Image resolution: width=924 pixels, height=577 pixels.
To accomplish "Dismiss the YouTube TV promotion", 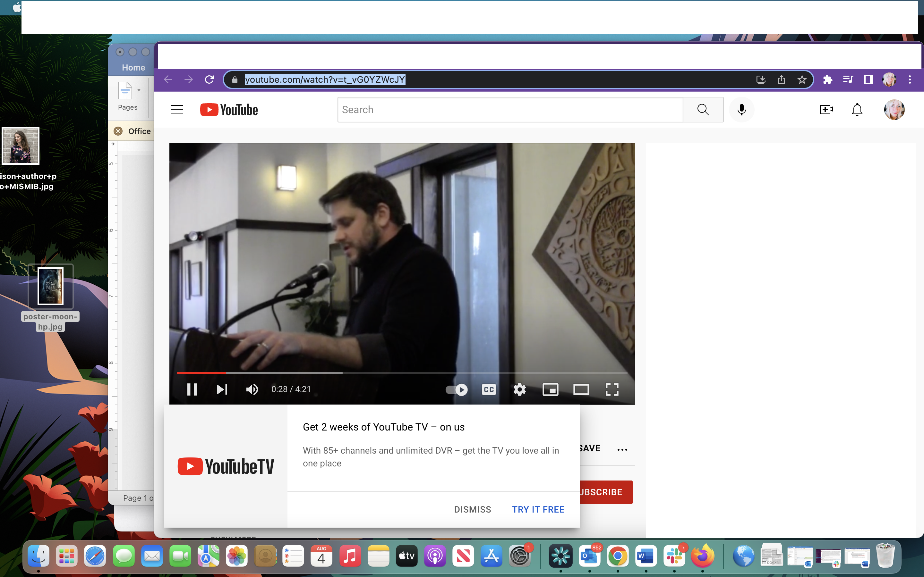I will [472, 509].
